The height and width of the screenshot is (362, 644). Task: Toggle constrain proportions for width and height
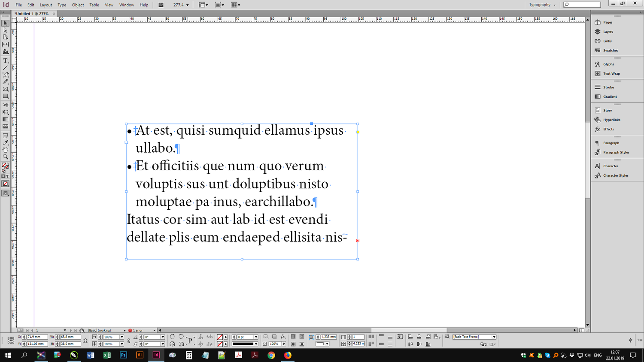click(x=85, y=341)
